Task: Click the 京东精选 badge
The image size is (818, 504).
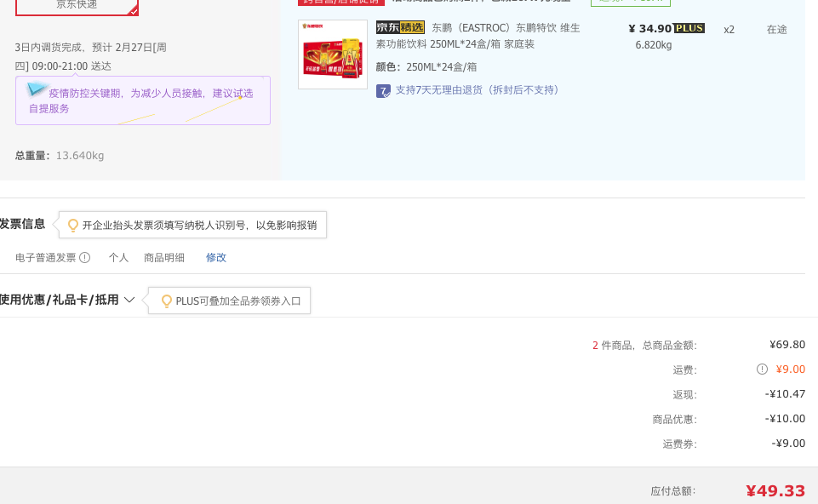Action: [x=400, y=27]
